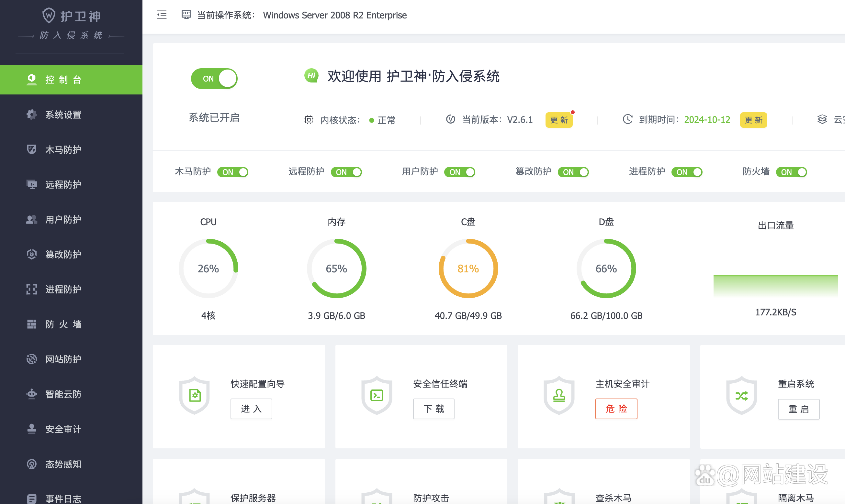Open 控制台 in the sidebar
The image size is (845, 504).
point(71,80)
